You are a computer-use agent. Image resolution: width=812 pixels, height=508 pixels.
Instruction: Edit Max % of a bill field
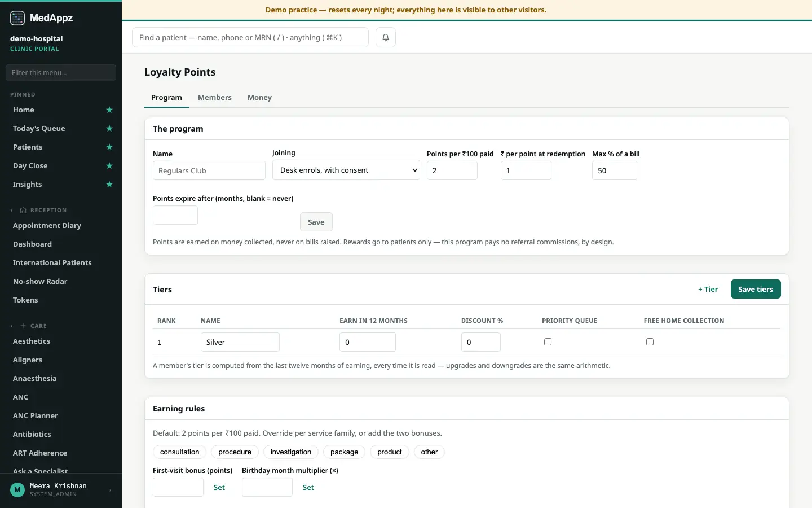[615, 170]
